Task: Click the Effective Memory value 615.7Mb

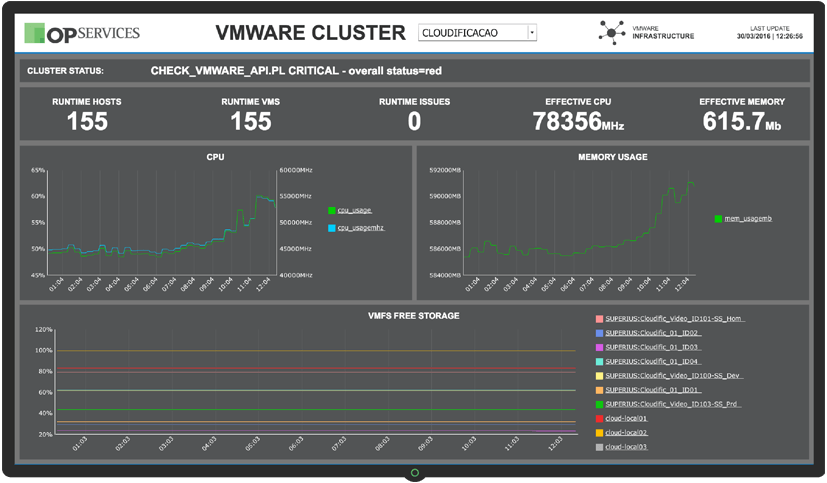Action: pos(742,122)
